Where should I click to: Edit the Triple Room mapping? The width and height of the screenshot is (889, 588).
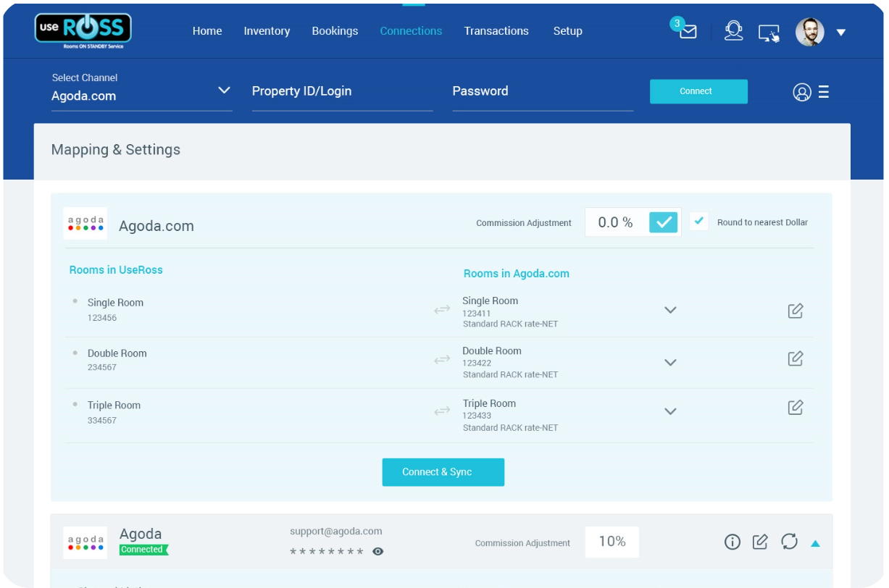(x=796, y=407)
